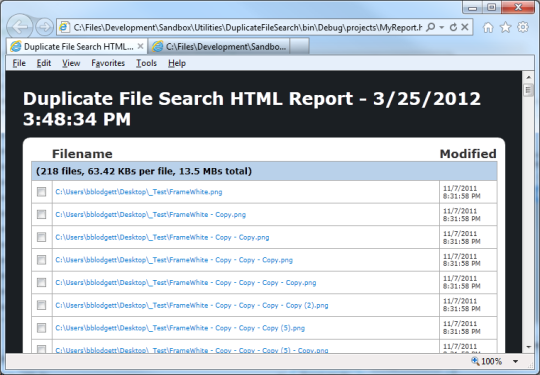Open the Tools menu
This screenshot has height=375, width=540.
(146, 63)
